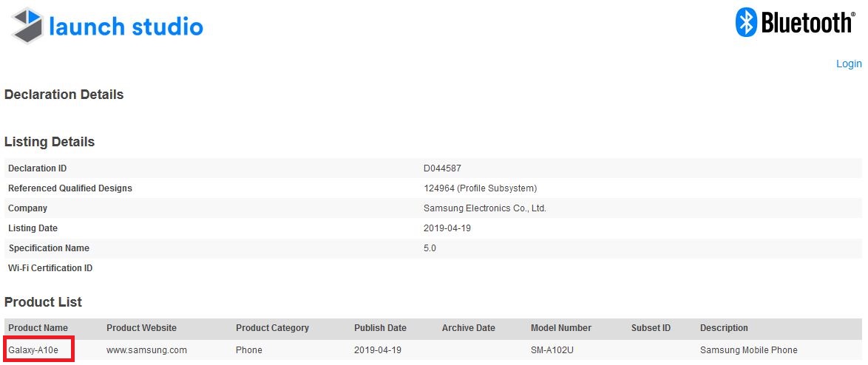Click the Bluetooth logo icon
The width and height of the screenshot is (868, 365).
pyautogui.click(x=746, y=22)
